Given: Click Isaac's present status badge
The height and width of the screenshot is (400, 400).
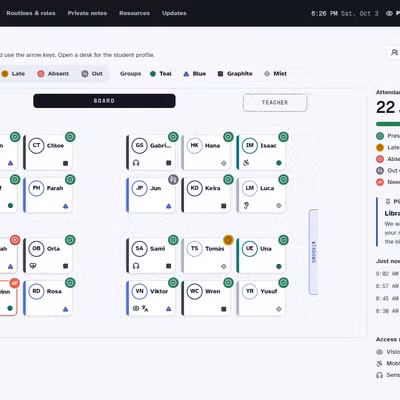Looking at the screenshot, I should point(283,137).
